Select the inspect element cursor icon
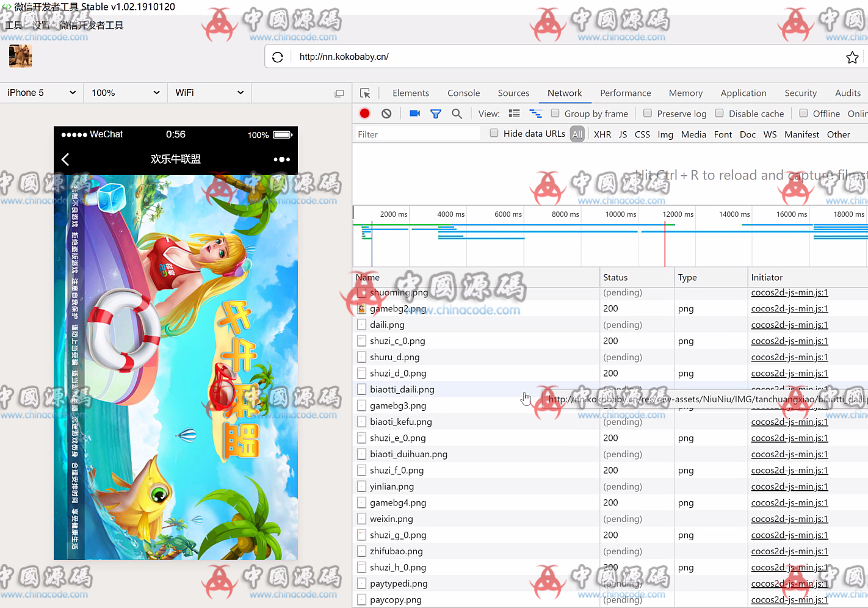Image resolution: width=868 pixels, height=608 pixels. (365, 93)
